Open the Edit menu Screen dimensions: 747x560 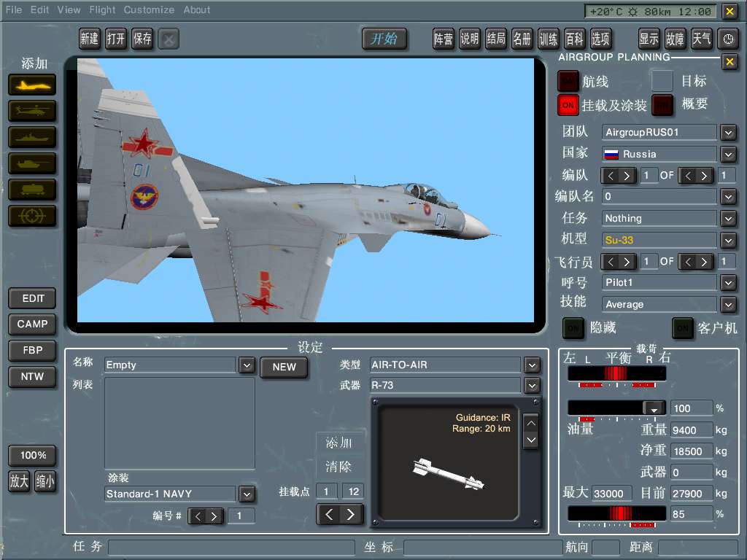[39, 9]
